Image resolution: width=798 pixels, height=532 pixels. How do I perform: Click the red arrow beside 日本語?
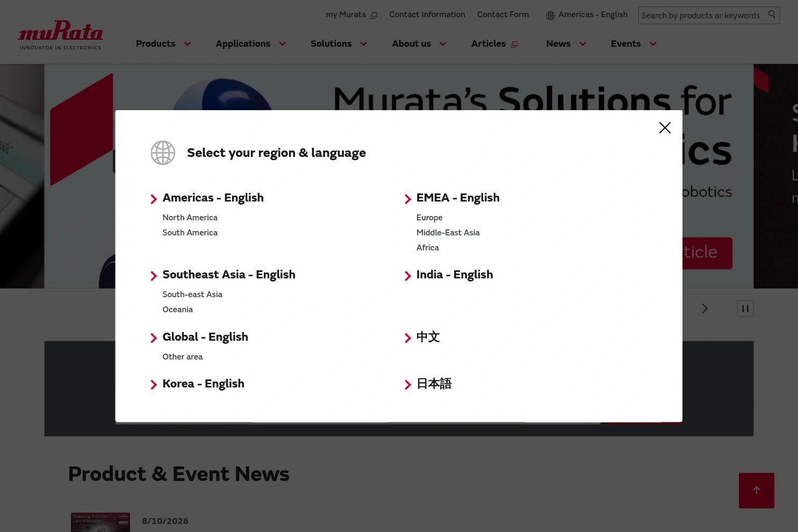click(408, 385)
